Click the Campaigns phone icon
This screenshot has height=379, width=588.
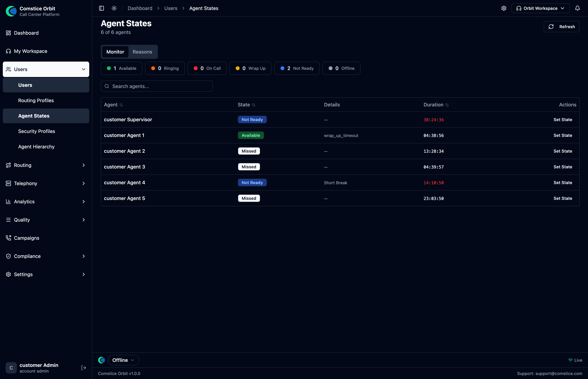tap(8, 238)
